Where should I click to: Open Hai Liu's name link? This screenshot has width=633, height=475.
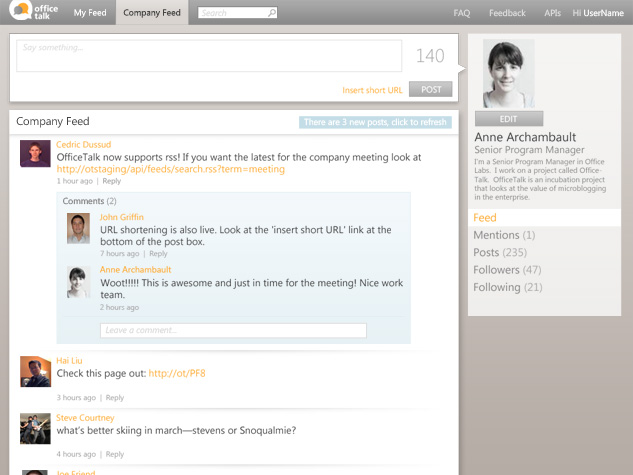(69, 361)
